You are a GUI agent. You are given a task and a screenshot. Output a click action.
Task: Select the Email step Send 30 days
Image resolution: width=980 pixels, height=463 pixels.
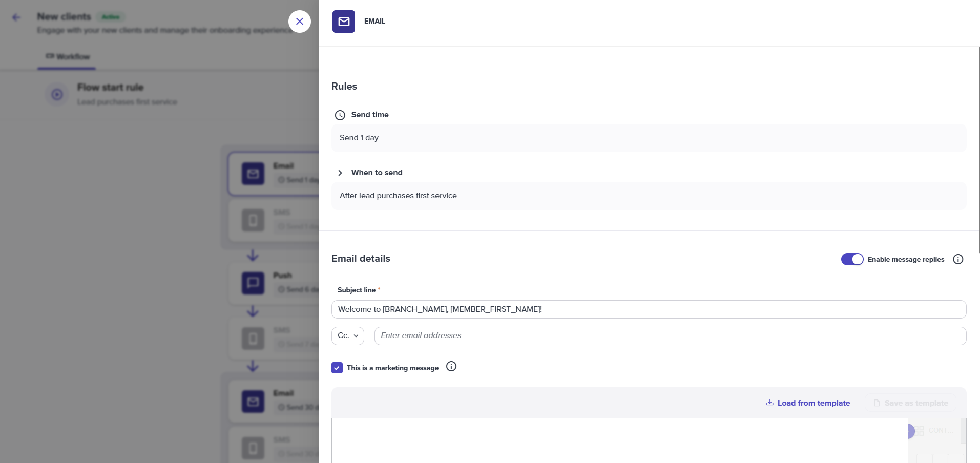[274, 401]
